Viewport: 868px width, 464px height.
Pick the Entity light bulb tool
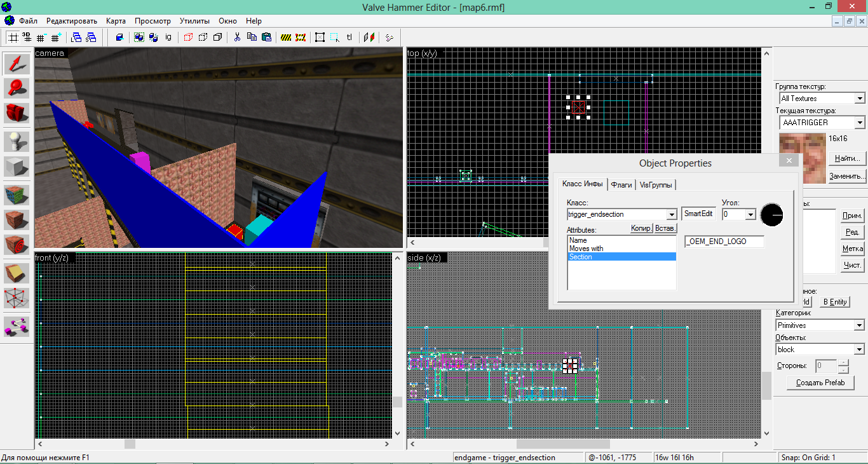[17, 141]
